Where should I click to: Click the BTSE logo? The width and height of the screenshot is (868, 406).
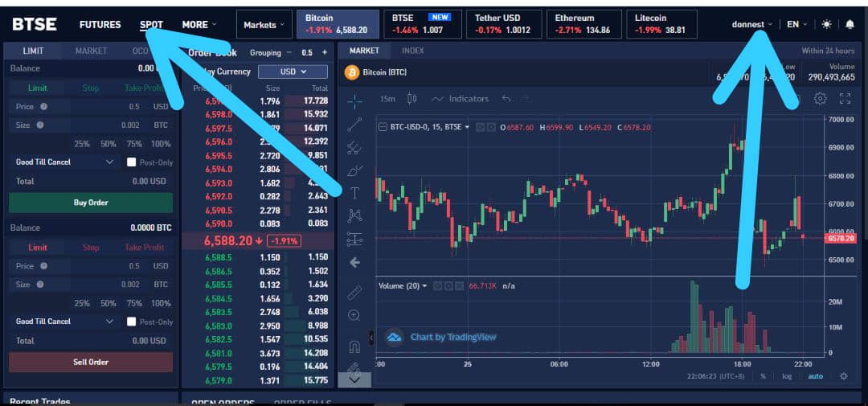[x=35, y=24]
